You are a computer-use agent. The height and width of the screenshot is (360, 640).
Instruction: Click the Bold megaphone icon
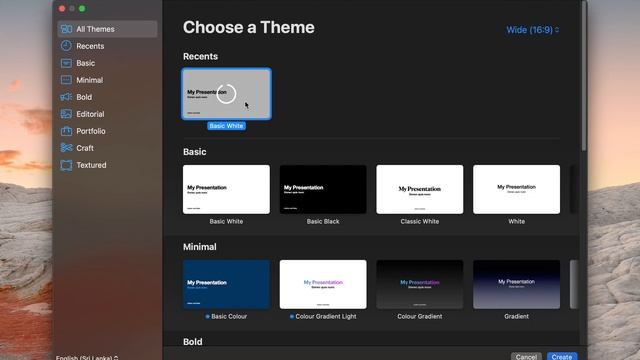pyautogui.click(x=66, y=97)
